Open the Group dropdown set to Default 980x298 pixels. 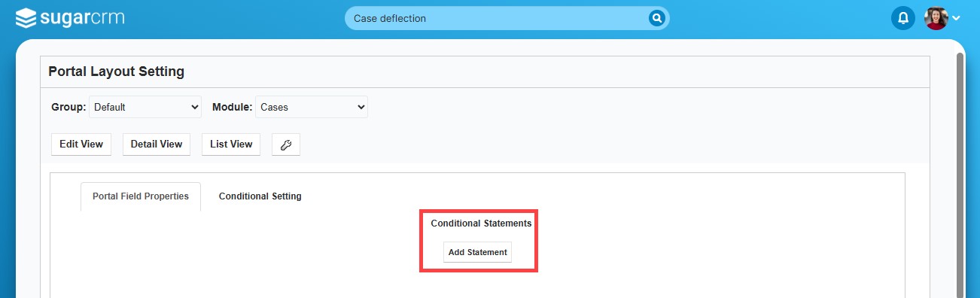coord(145,107)
